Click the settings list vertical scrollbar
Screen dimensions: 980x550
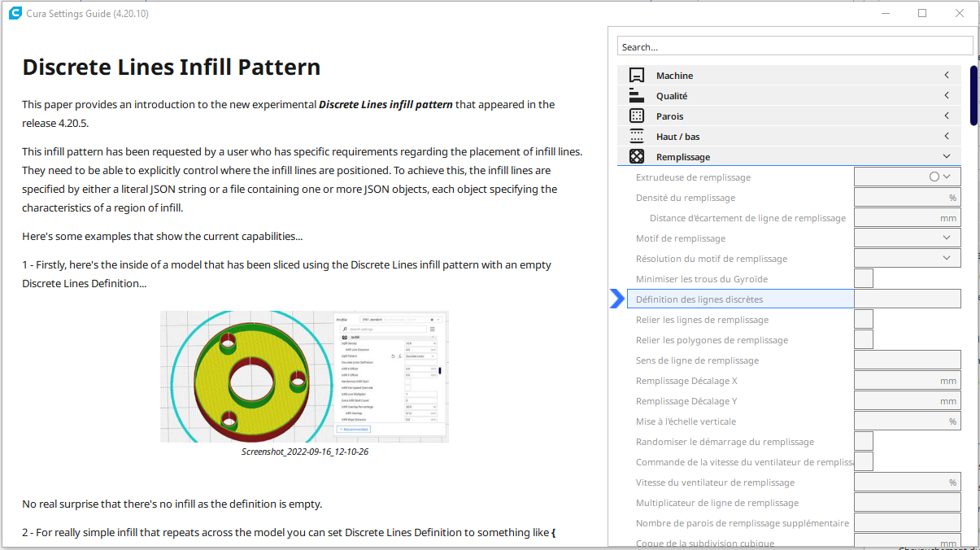[x=973, y=96]
